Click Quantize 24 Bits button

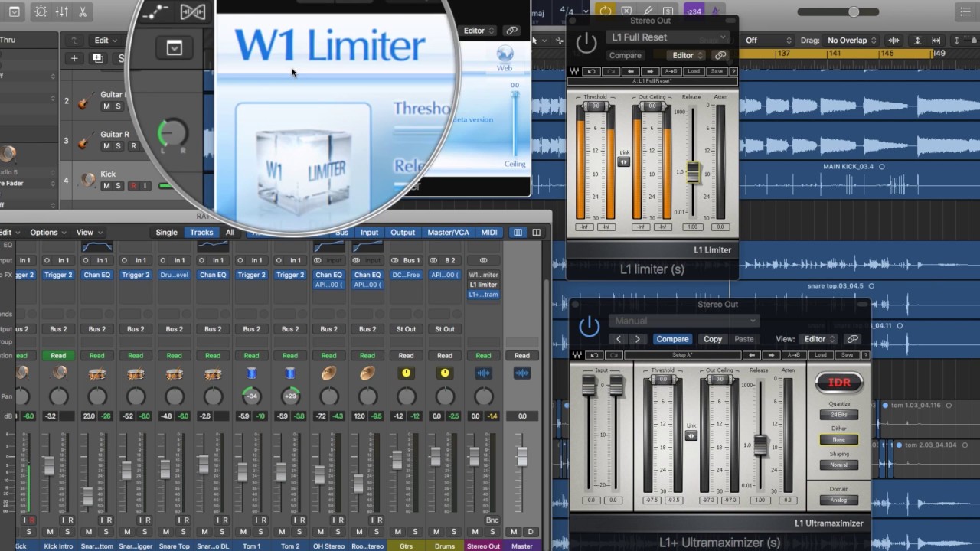[x=838, y=415]
